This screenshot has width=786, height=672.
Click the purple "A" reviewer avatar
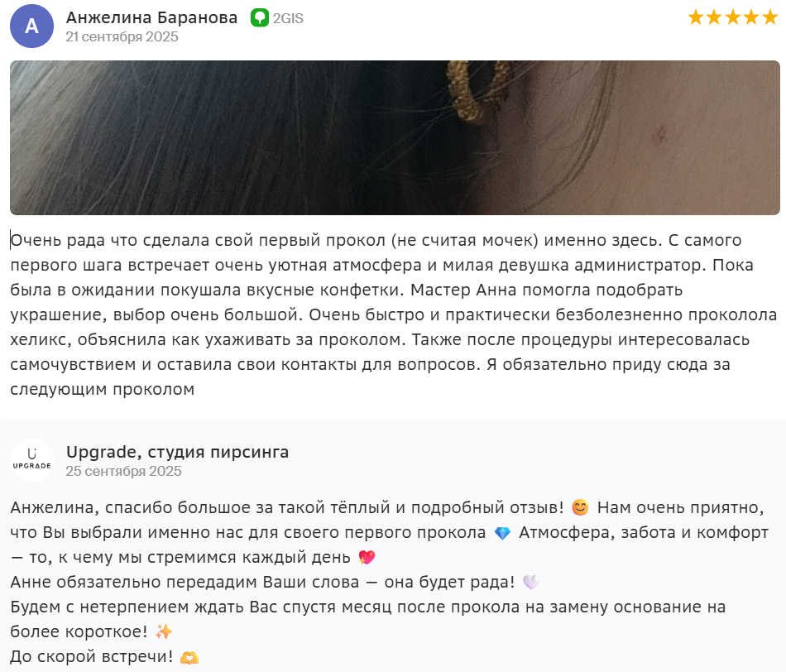pyautogui.click(x=31, y=26)
